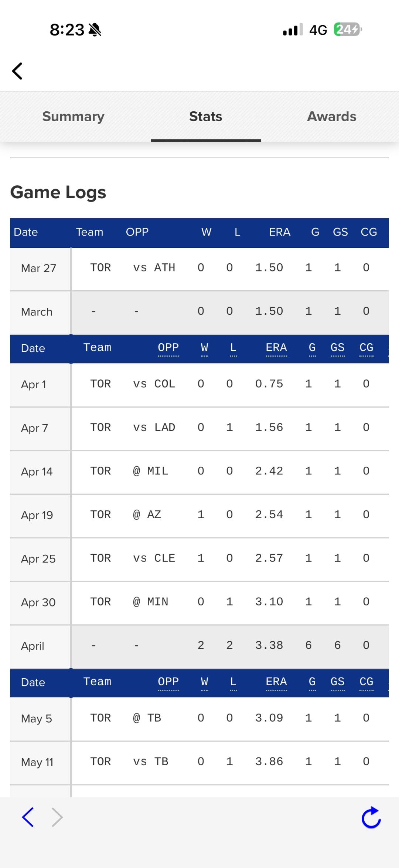Screen dimensions: 399x868
Task: Sort April table by OPP column header
Action: point(168,348)
